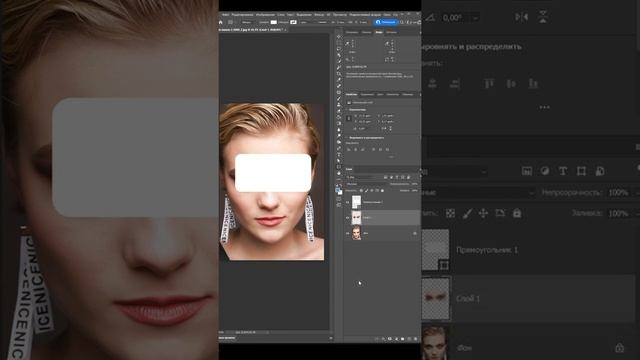Open the shape stroke swatch in options bar
Image resolution: width=640 pixels, height=360 pixels.
(293, 22)
